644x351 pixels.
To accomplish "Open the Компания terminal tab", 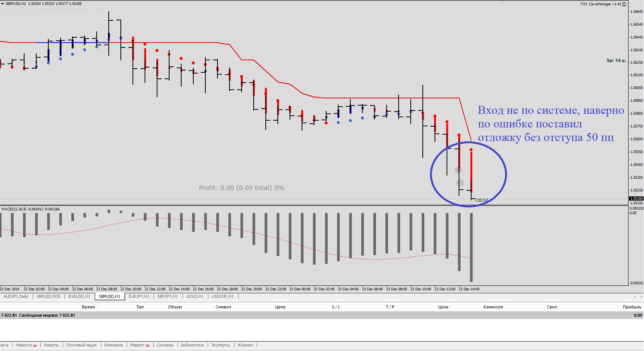I will point(114,345).
